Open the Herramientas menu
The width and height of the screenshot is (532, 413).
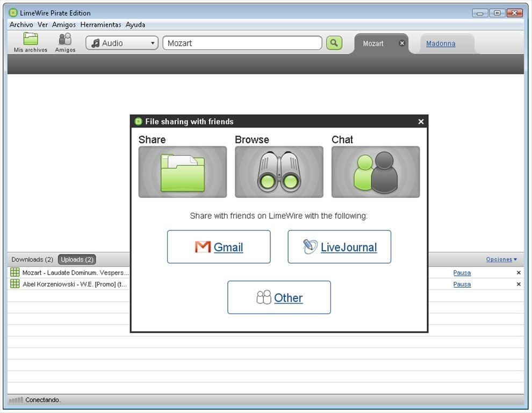pos(101,24)
